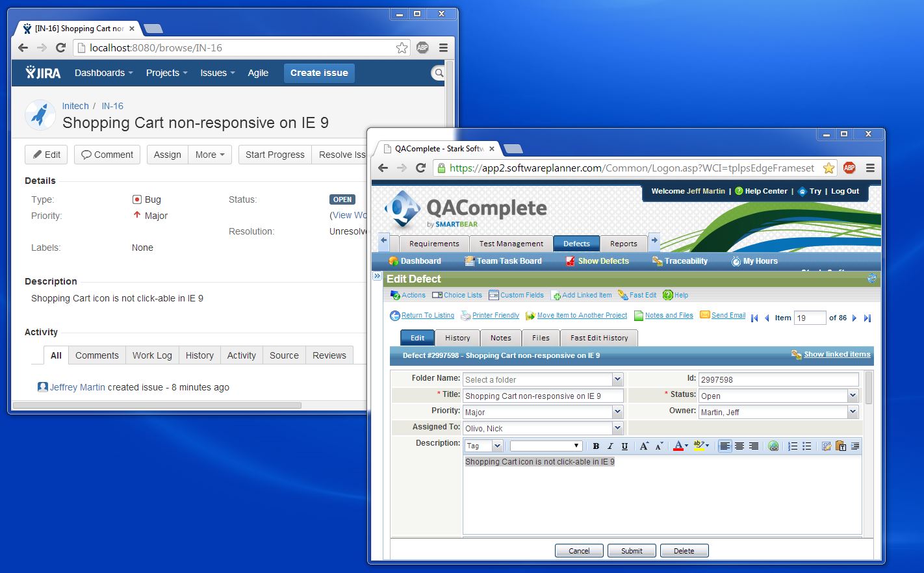Click the Title input field
Viewport: 924px width, 573px height.
tap(543, 396)
